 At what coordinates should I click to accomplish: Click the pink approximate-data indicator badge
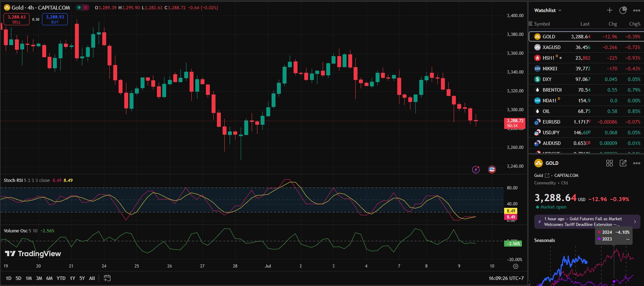coord(86,7)
